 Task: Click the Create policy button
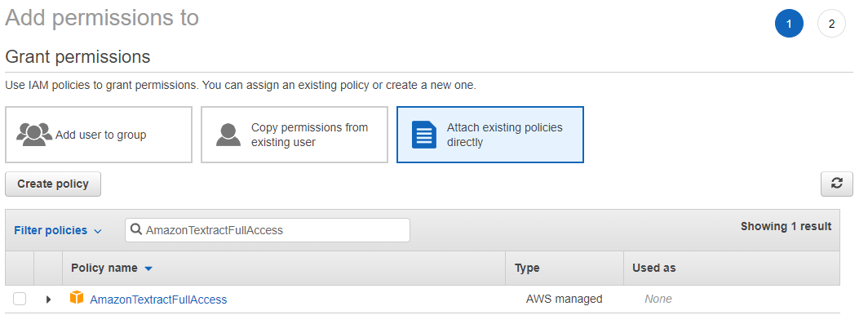coord(53,184)
